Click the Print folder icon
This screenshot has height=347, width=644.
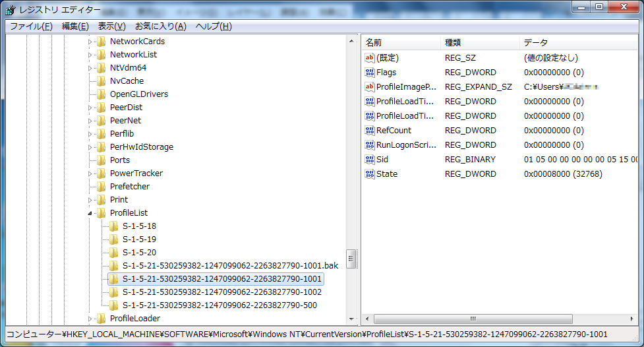(101, 199)
